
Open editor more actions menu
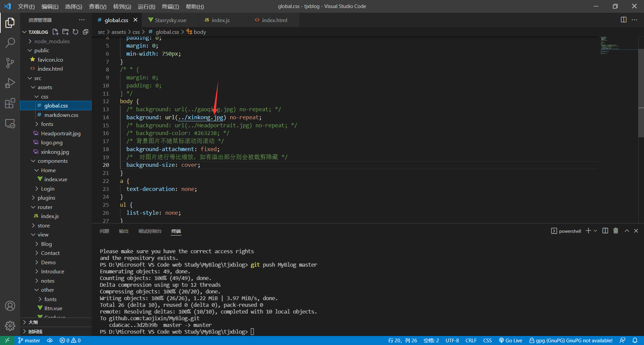click(634, 20)
